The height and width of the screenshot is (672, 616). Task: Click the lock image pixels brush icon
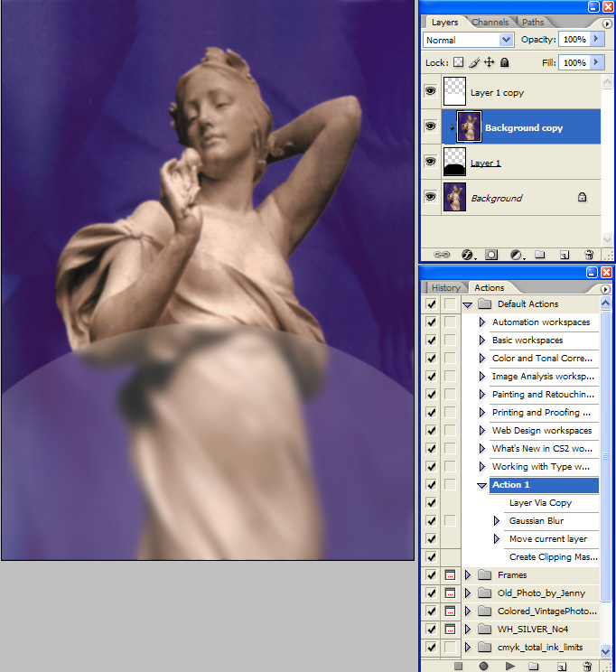coord(474,62)
